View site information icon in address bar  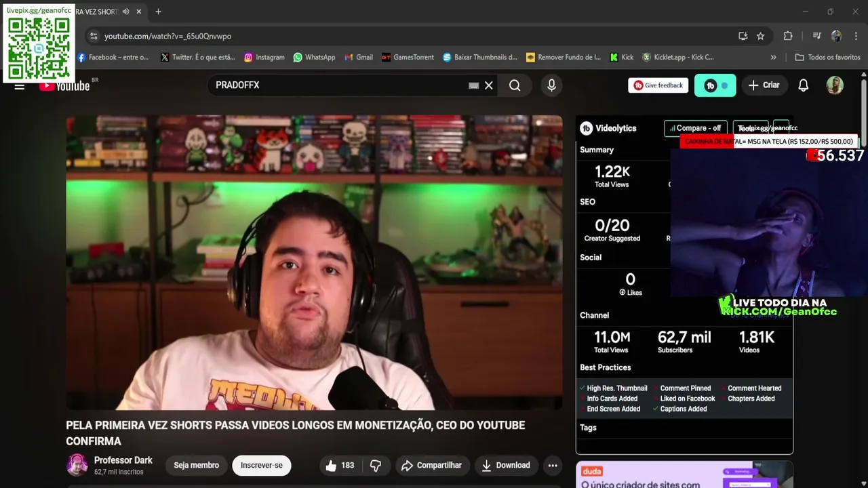(x=94, y=36)
